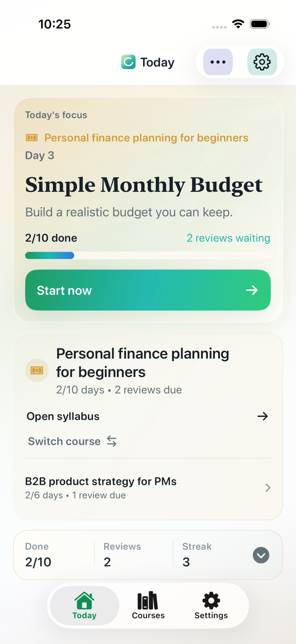
Task: Tap the Simple Monthly Budget lesson title
Action: tap(144, 185)
